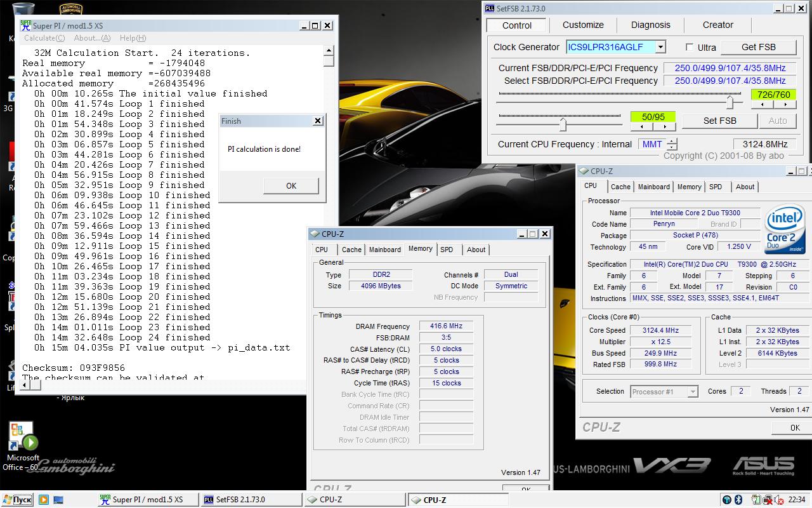Open About tab in CPU info CPU-Z window
Viewport: 812px width, 508px height.
pyautogui.click(x=745, y=187)
